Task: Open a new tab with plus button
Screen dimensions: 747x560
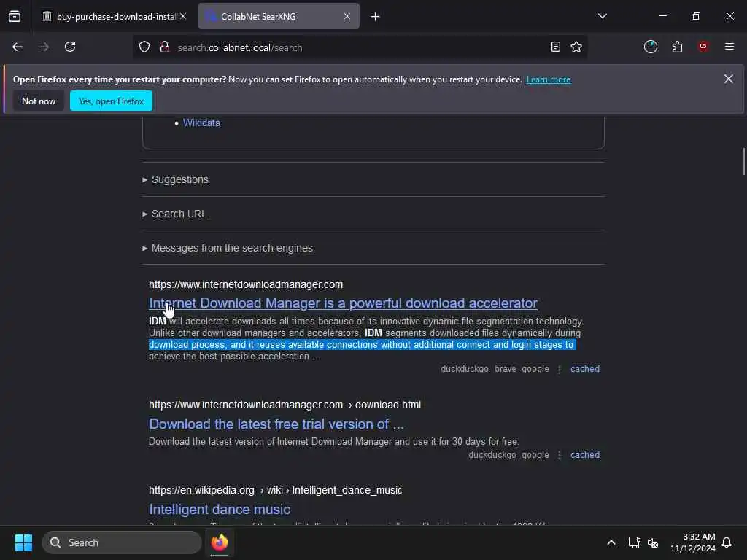Action: [376, 17]
